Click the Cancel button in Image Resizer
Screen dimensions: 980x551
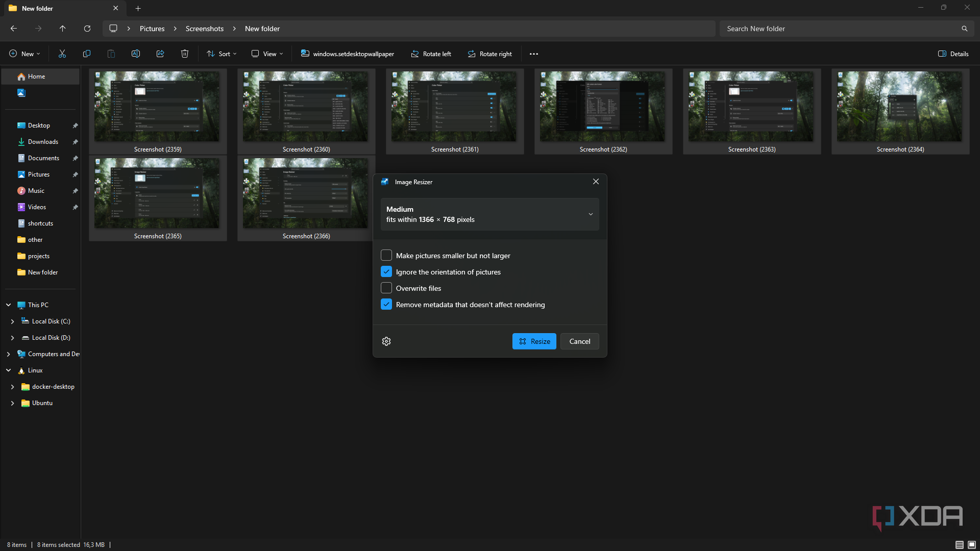tap(579, 341)
